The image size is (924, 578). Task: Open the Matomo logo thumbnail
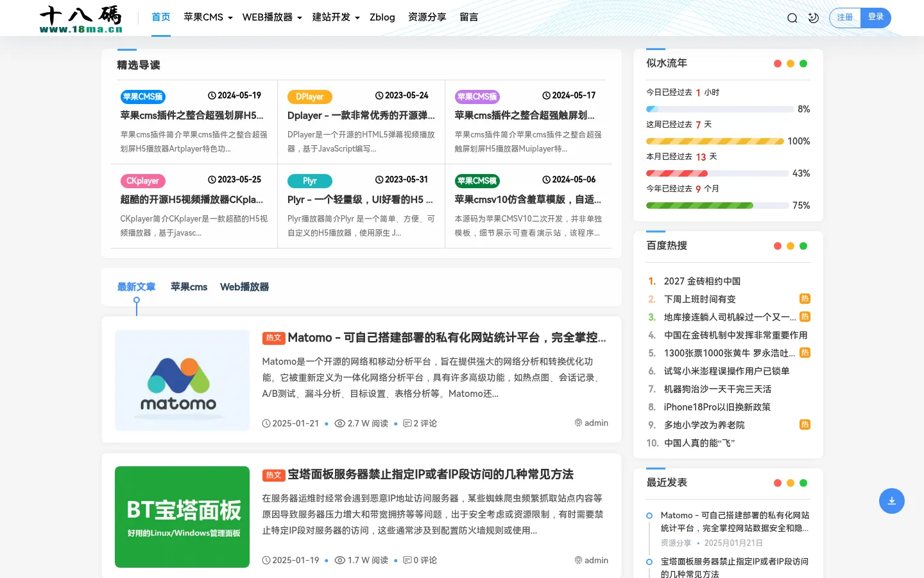point(182,380)
